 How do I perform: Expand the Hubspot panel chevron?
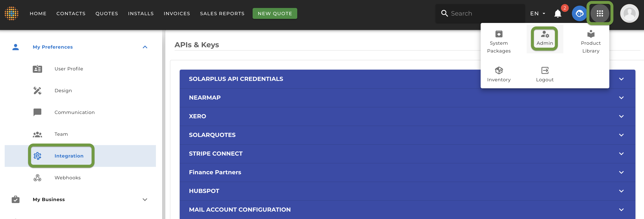(x=621, y=191)
